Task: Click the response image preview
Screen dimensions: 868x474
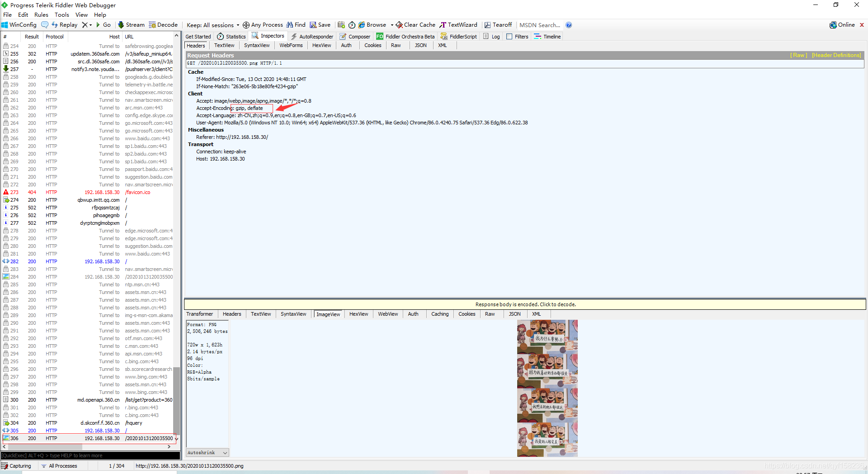Action: pos(547,388)
